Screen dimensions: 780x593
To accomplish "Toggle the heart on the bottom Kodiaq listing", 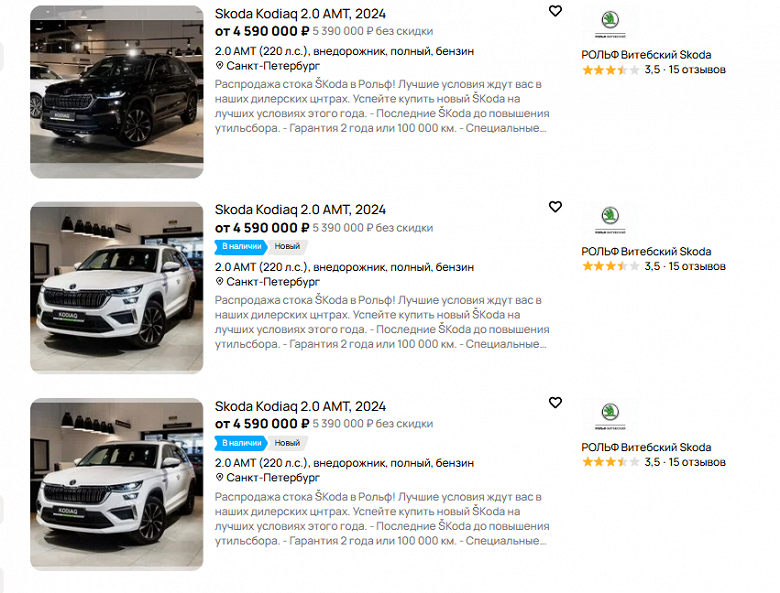I will point(556,403).
